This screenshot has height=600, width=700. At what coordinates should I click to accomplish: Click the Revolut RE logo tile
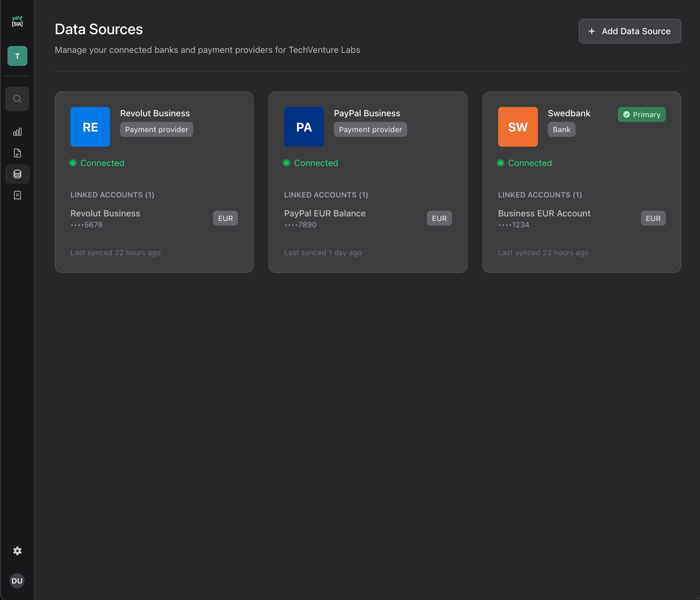click(90, 127)
